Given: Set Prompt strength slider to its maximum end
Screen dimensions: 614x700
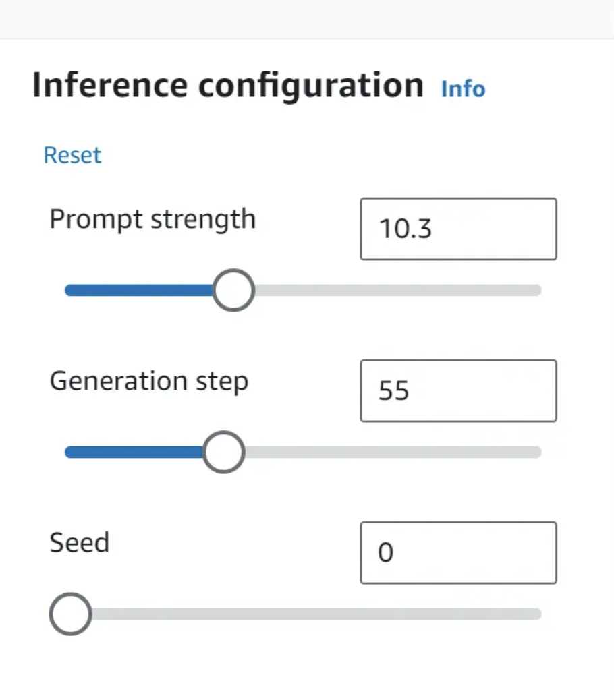Looking at the screenshot, I should 538,290.
